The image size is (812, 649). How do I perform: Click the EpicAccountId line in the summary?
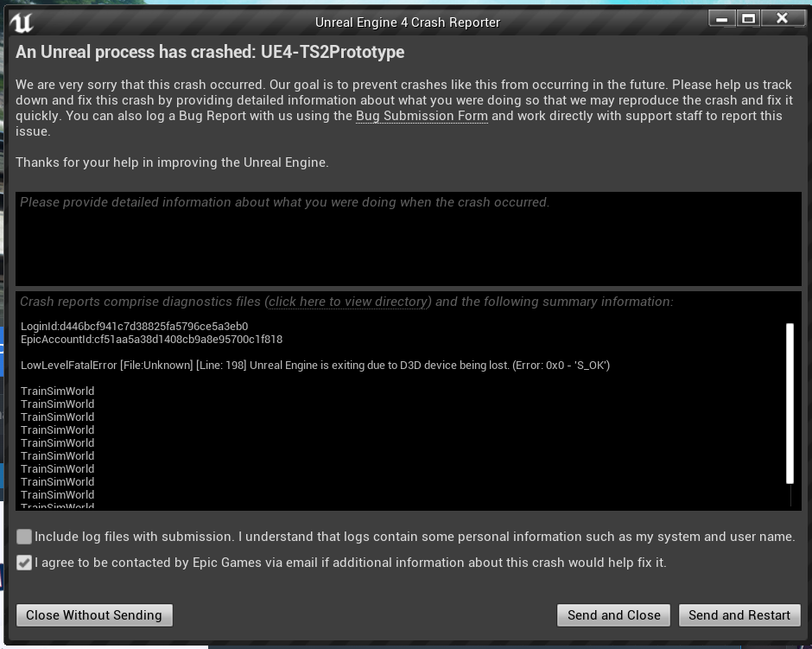[152, 340]
